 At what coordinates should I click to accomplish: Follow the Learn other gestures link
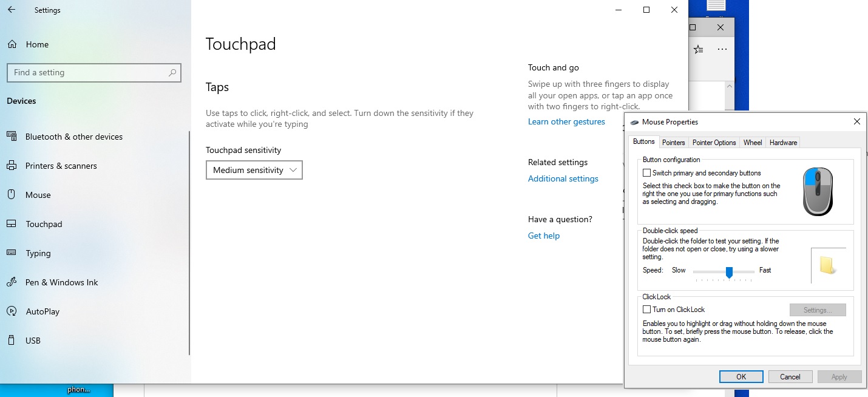tap(566, 121)
